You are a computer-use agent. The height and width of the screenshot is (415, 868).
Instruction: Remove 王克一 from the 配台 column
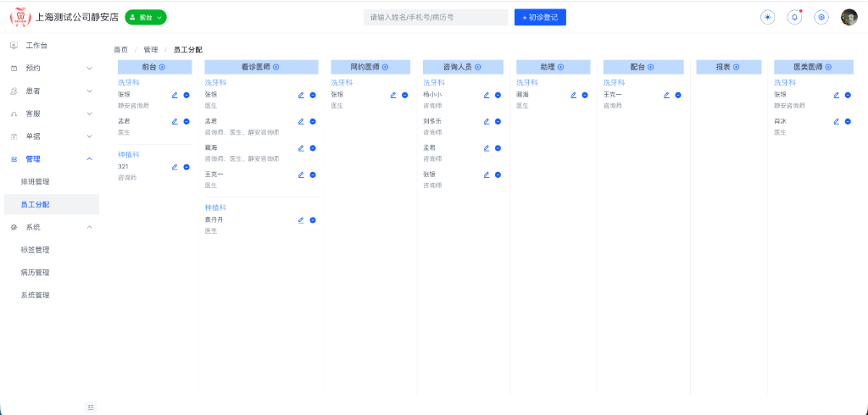click(678, 95)
